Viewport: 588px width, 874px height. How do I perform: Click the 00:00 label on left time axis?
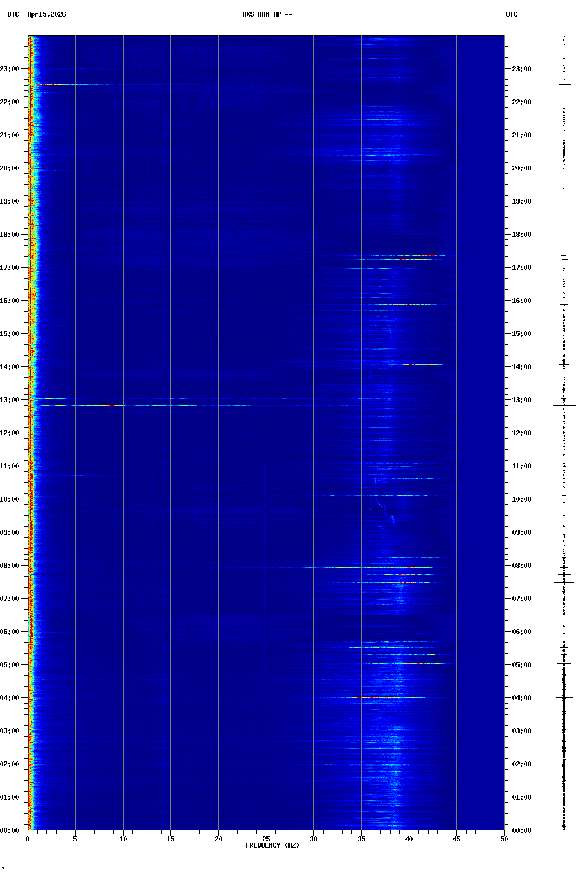pos(9,830)
